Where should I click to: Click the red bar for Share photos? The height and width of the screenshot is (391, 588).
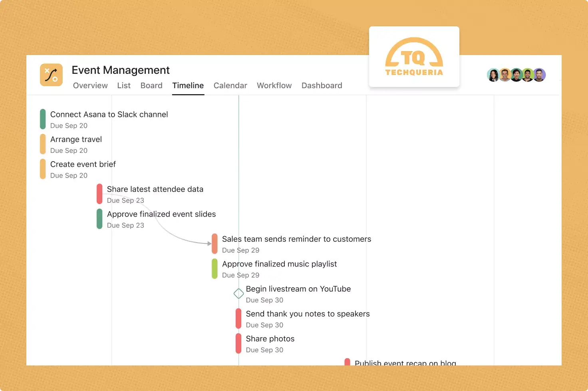[239, 343]
